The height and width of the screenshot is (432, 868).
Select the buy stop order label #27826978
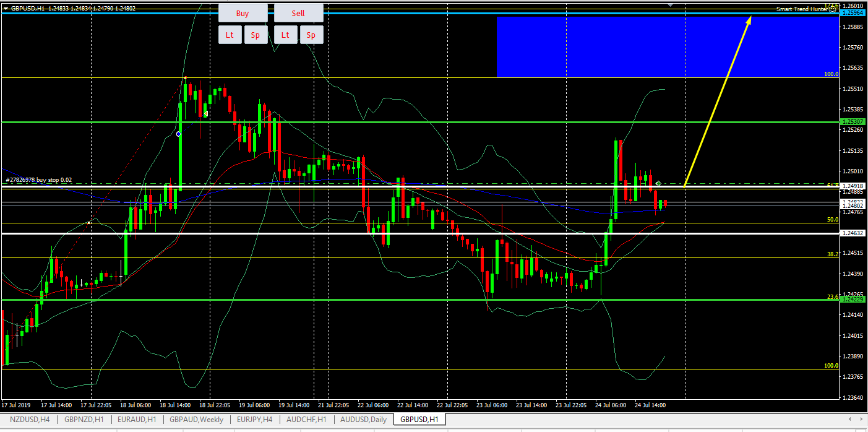click(38, 180)
